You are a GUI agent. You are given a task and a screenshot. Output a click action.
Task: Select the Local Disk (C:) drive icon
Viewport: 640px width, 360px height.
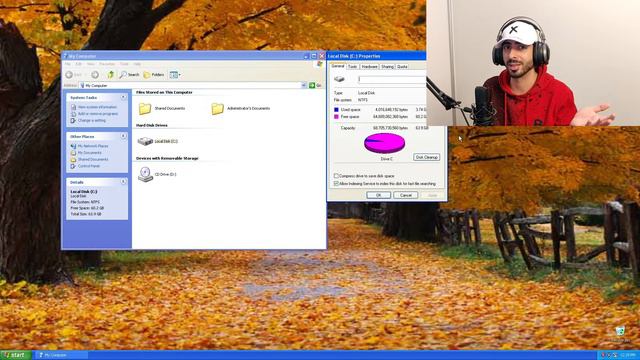[x=145, y=141]
